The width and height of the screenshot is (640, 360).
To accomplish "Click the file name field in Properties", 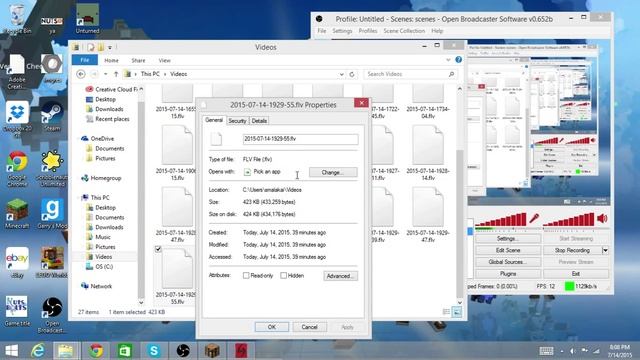I will click(300, 139).
